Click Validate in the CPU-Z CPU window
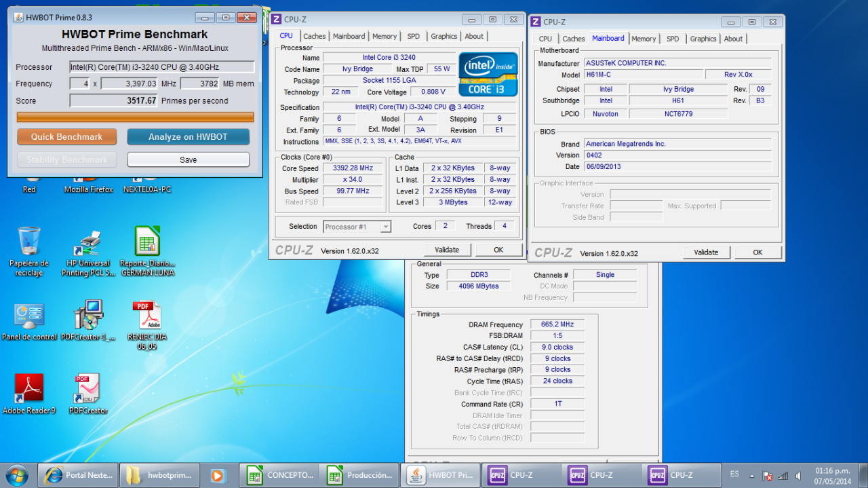This screenshot has width=868, height=488. [447, 250]
